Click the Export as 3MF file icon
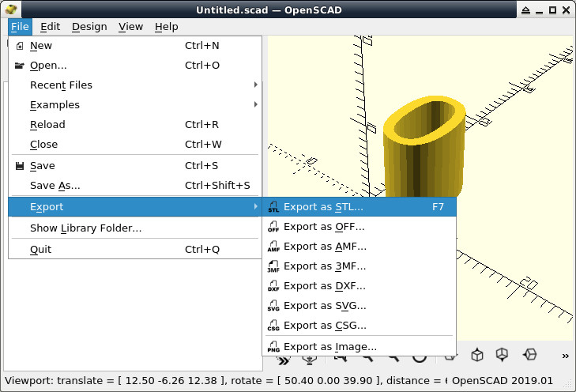 click(x=273, y=266)
